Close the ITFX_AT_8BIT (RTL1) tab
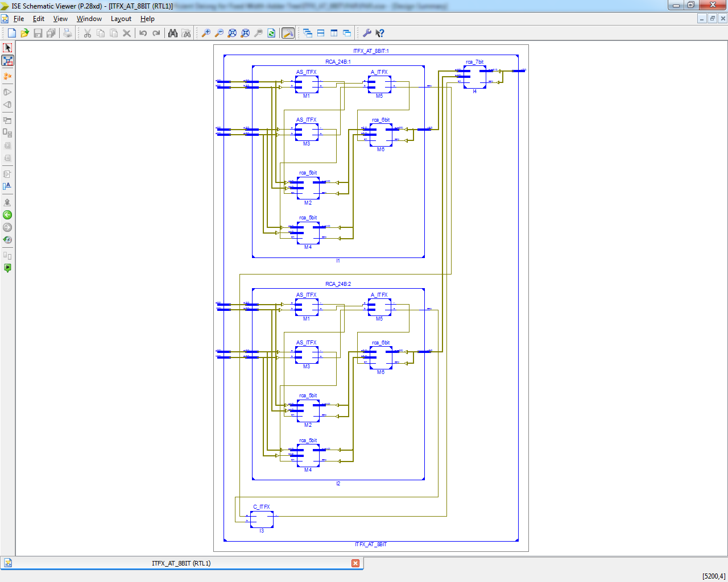This screenshot has height=582, width=728. [x=355, y=563]
